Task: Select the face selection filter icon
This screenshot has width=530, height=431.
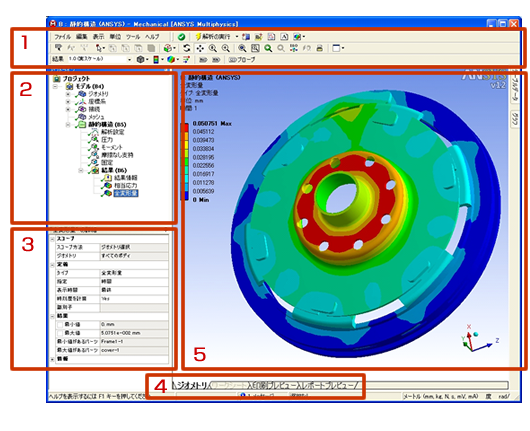Action: (138, 48)
